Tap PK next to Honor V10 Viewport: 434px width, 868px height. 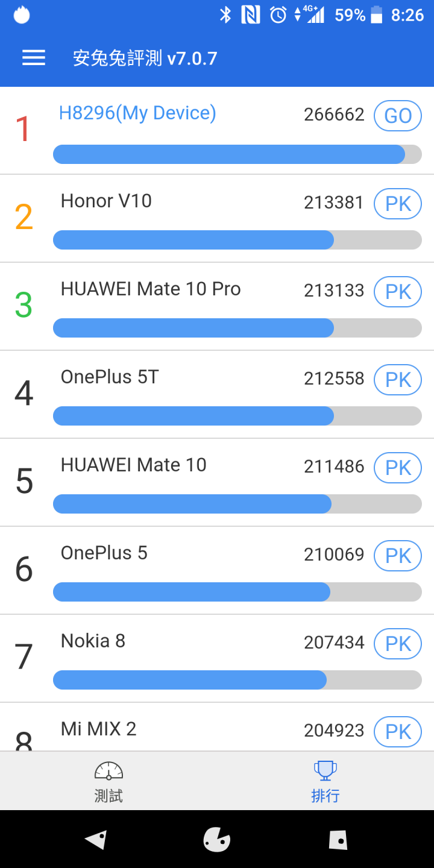(398, 204)
